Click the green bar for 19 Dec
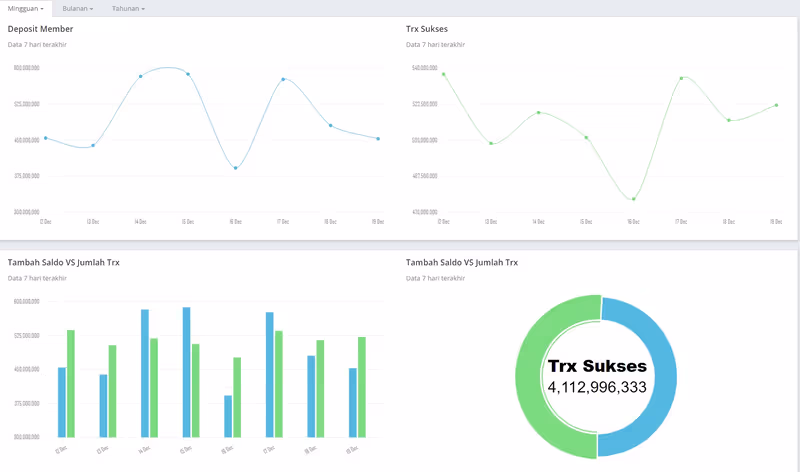800x472 pixels. (361, 387)
